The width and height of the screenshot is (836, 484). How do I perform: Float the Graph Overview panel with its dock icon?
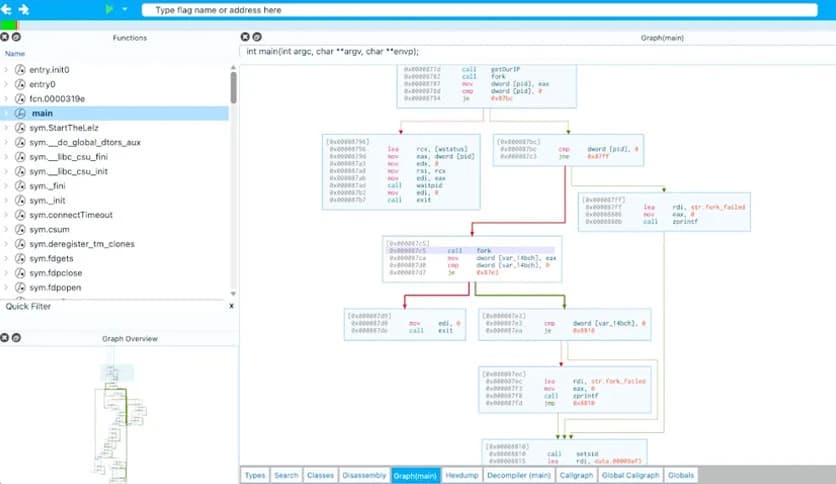tap(17, 337)
